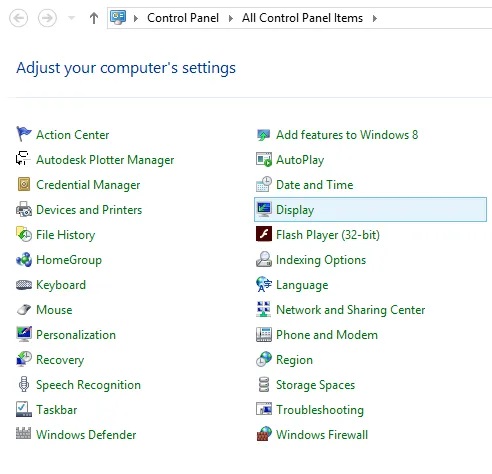Expand arrow after Control Panel breadcrumb

click(230, 18)
